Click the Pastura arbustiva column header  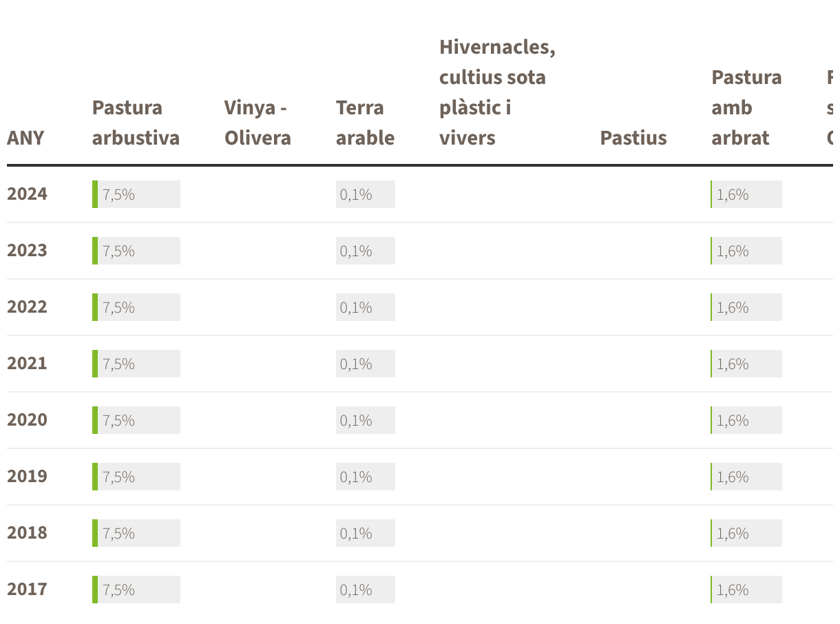pos(136,123)
